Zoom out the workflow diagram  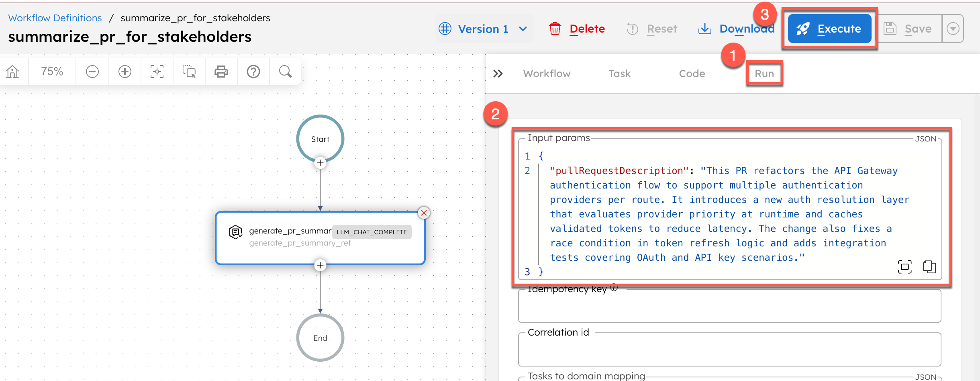click(92, 71)
